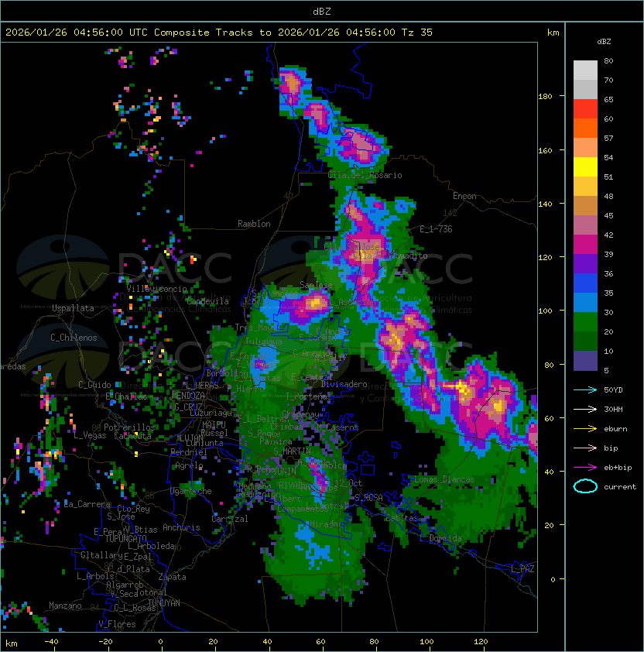Screen dimensions: 644x652
Task: Pick the slate blue bottom swatch near 5
Action: coord(585,361)
